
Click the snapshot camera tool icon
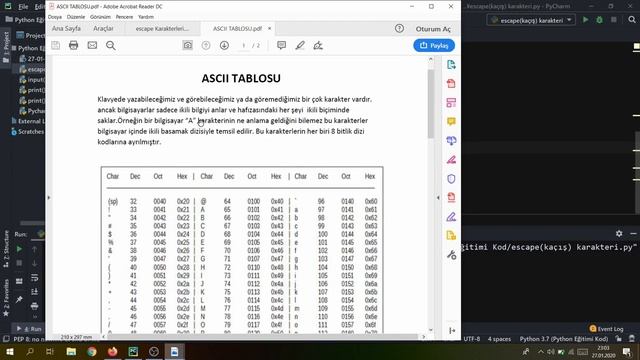(187, 45)
